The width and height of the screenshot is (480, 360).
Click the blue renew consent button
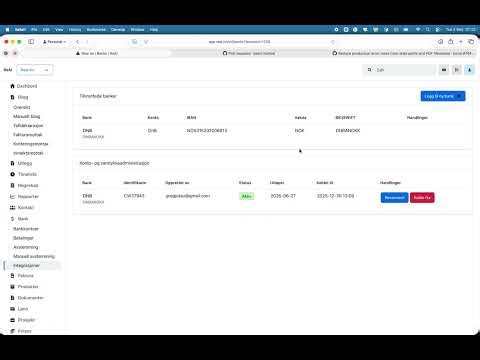point(394,197)
